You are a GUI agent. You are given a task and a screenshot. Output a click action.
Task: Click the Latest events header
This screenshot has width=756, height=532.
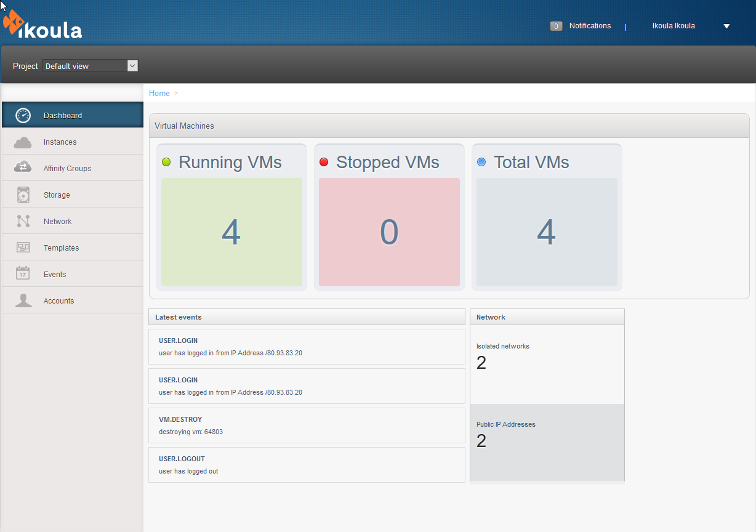point(307,317)
